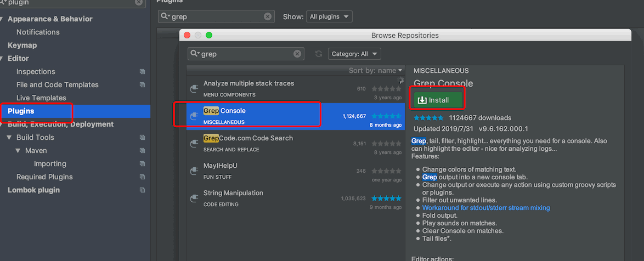
Task: Open the Live Templates settings page
Action: [x=41, y=98]
